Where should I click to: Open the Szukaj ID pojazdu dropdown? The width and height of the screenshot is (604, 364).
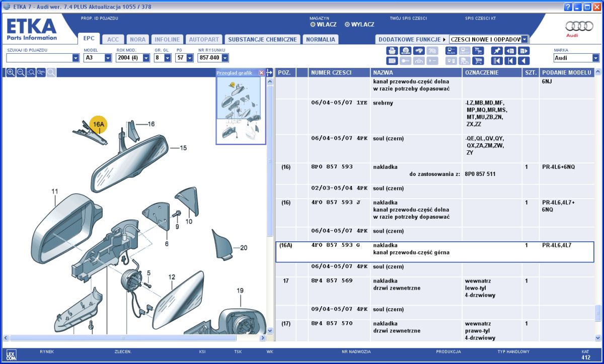point(75,58)
